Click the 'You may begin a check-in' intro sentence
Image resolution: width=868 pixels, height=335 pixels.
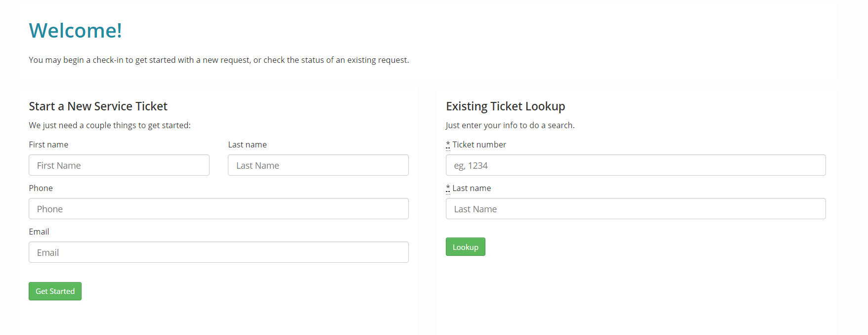[x=219, y=60]
